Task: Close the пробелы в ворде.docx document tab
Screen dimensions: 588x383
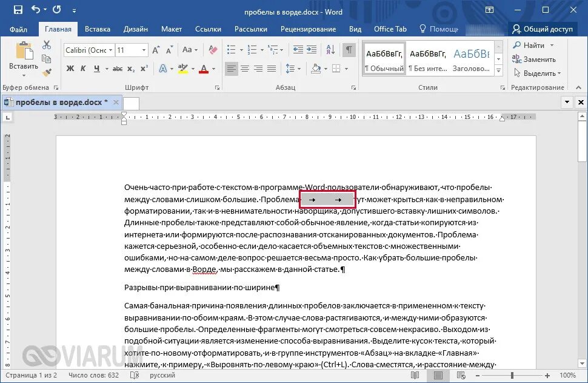Action: (x=116, y=102)
